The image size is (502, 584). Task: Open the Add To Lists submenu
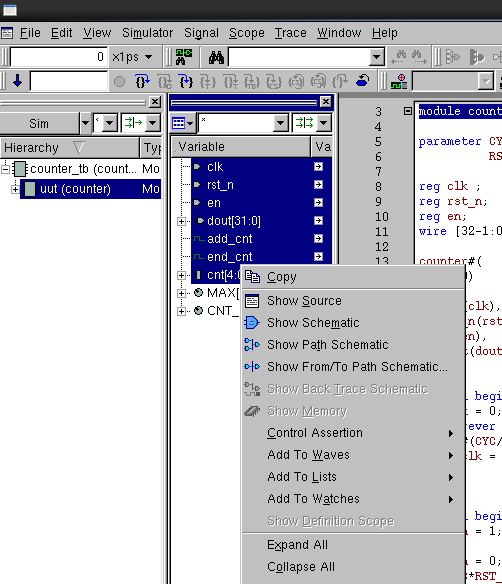coord(353,476)
